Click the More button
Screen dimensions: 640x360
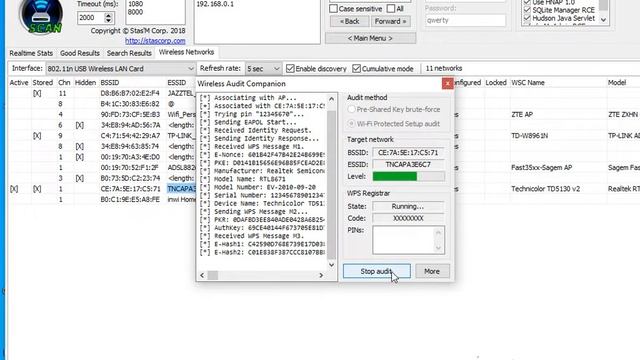tap(432, 271)
